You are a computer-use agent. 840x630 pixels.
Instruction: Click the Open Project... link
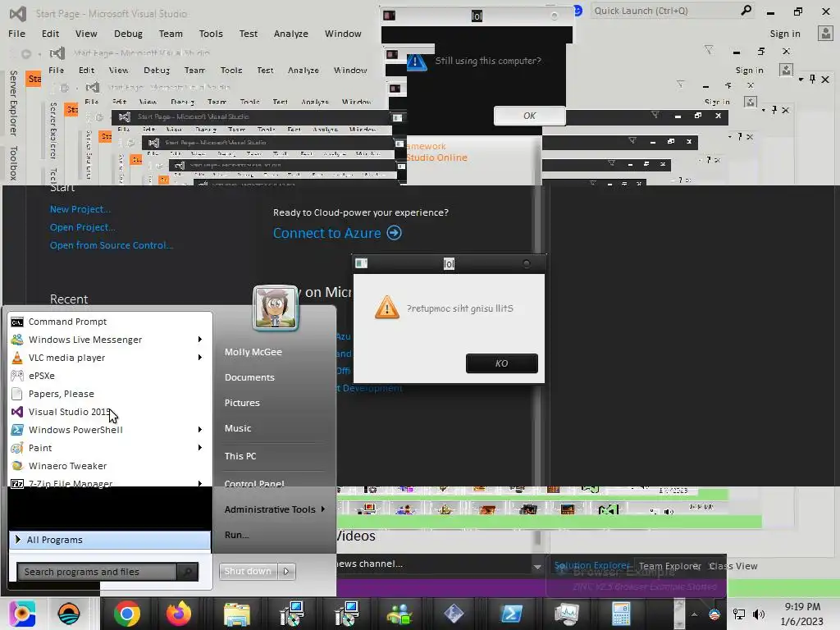83,227
